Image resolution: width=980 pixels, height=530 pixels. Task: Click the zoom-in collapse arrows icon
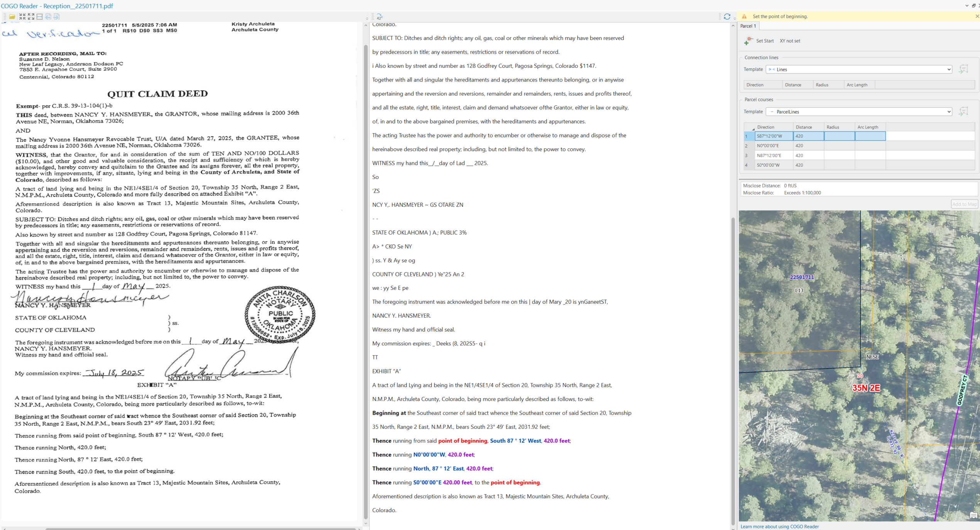(22, 17)
